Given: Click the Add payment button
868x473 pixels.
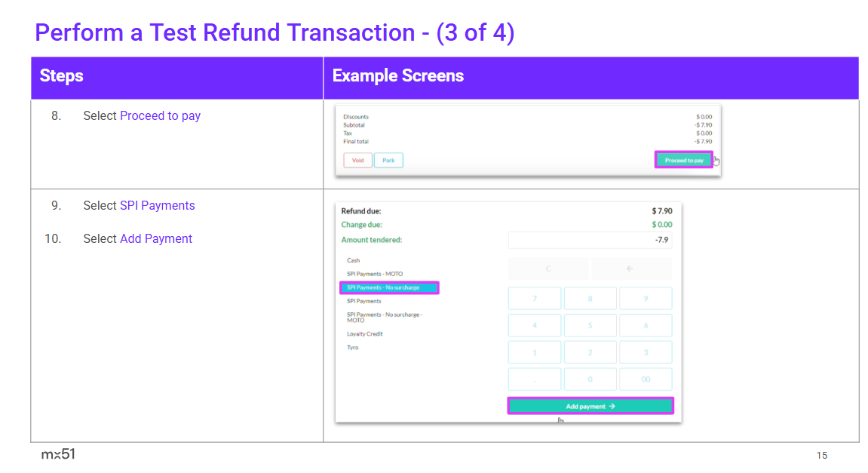Looking at the screenshot, I should click(x=590, y=406).
